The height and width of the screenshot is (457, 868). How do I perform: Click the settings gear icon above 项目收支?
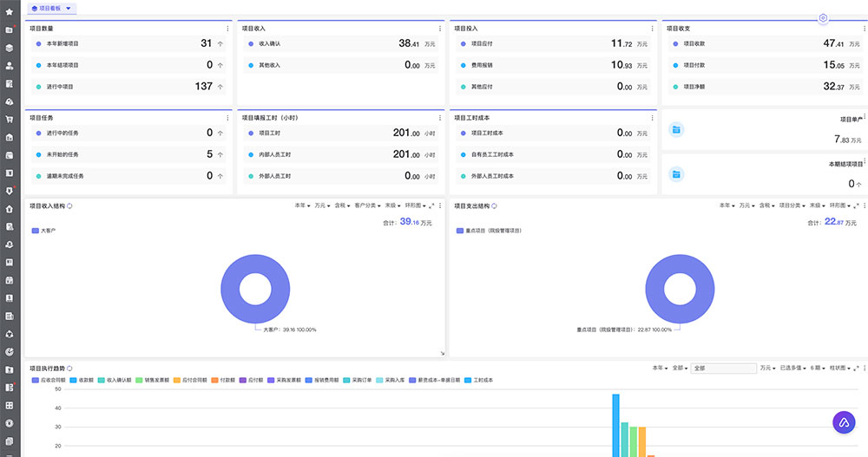823,18
